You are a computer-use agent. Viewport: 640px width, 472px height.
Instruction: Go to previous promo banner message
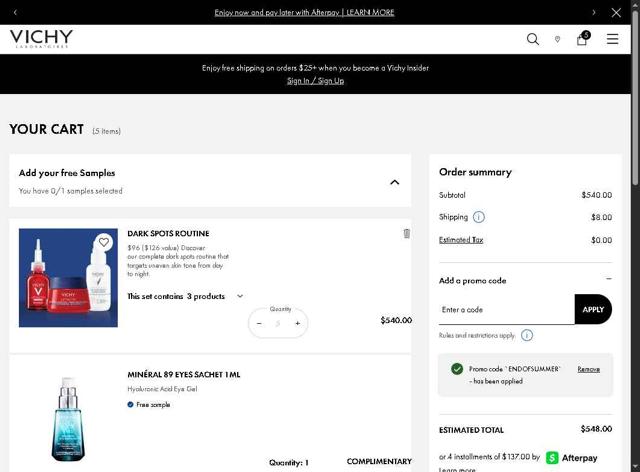[x=15, y=12]
